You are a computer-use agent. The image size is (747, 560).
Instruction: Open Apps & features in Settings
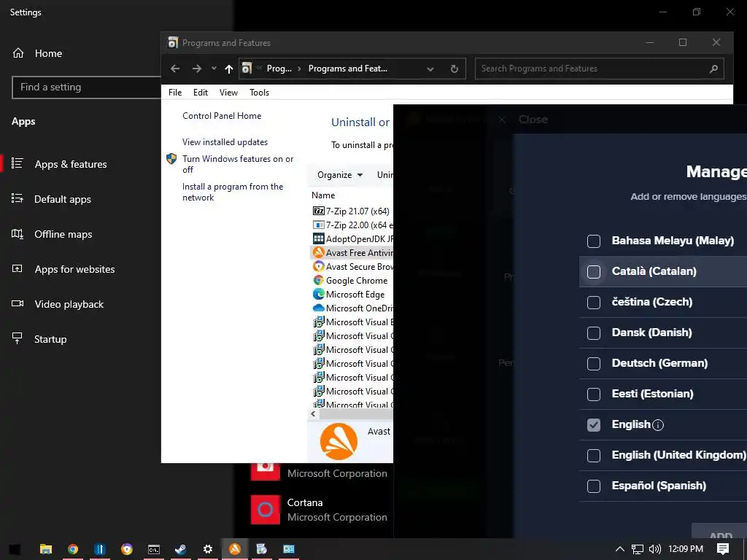point(71,164)
